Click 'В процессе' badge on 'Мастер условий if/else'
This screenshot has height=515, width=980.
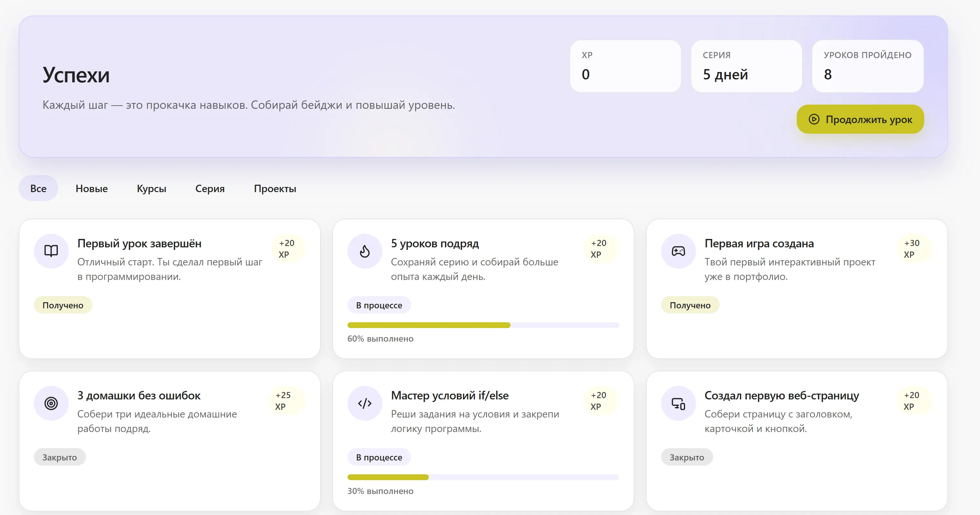pyautogui.click(x=379, y=457)
